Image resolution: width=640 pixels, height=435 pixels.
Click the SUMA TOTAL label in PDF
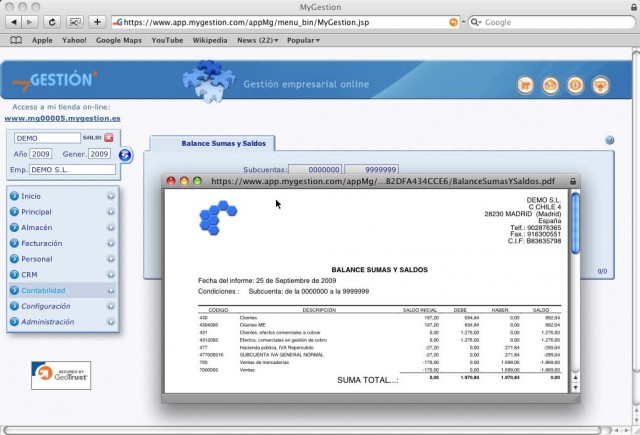367,380
